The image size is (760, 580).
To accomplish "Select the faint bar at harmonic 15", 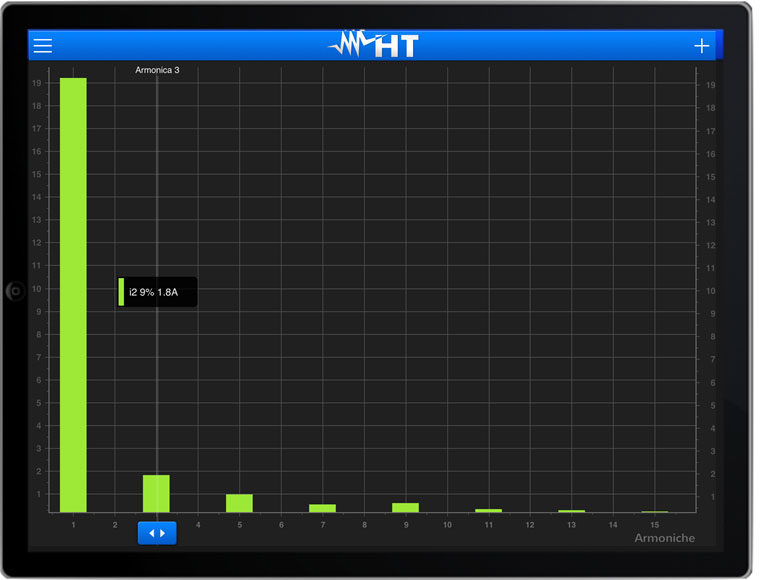I will (x=654, y=511).
